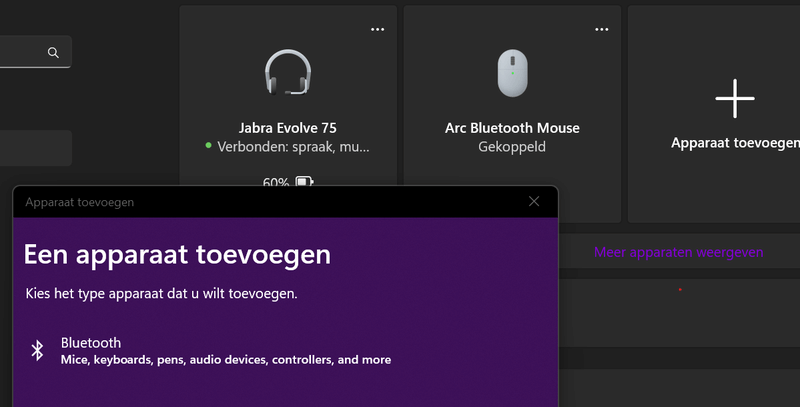Image resolution: width=800 pixels, height=407 pixels.
Task: Open Arc Bluetooth Mouse more options menu
Action: 602,30
